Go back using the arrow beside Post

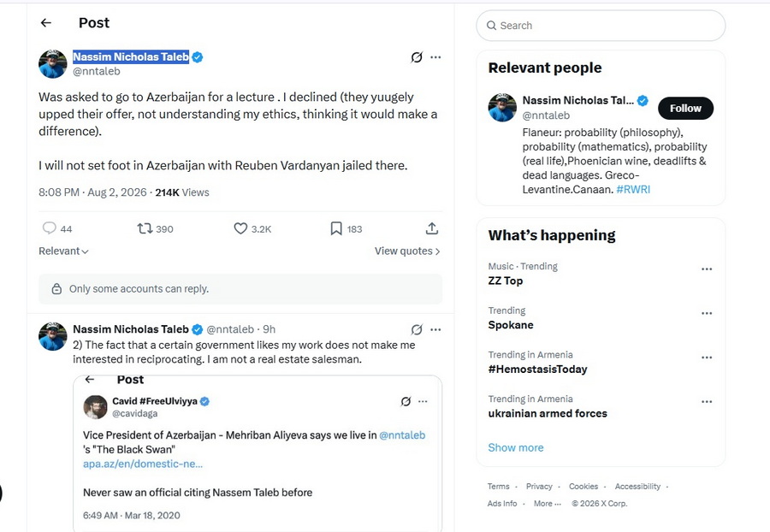(46, 22)
